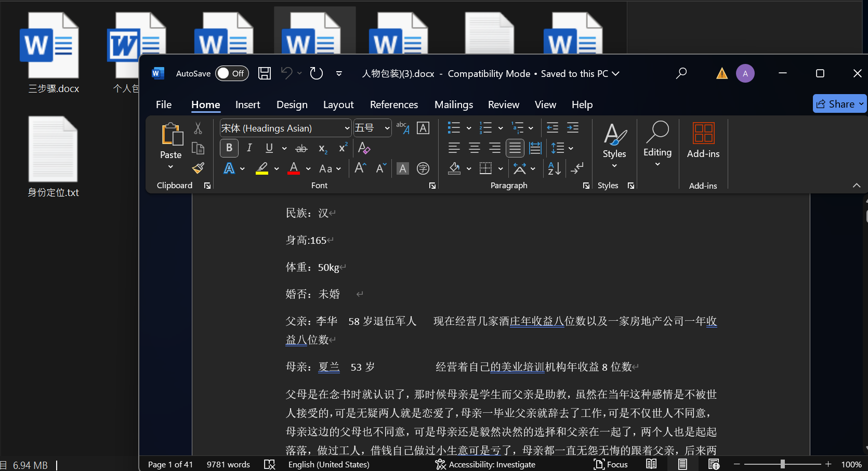The width and height of the screenshot is (868, 471).
Task: Switch to the References tab
Action: click(393, 104)
